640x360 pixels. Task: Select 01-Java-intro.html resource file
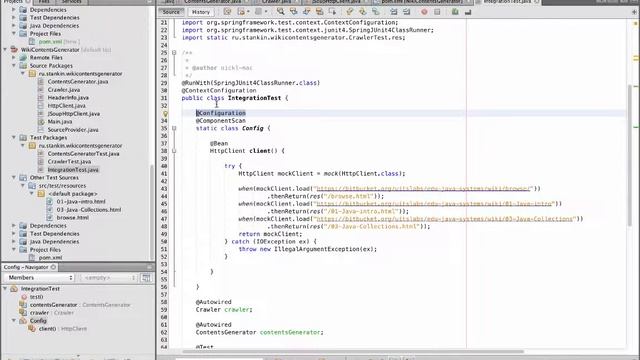(81, 202)
